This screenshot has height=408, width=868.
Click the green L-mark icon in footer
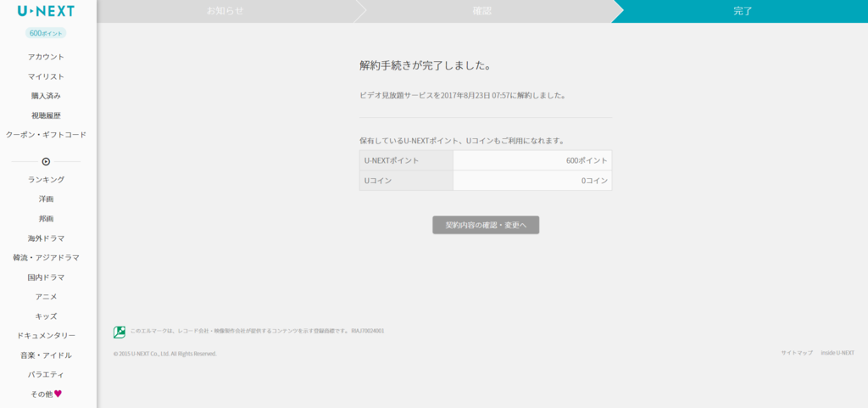point(119,333)
